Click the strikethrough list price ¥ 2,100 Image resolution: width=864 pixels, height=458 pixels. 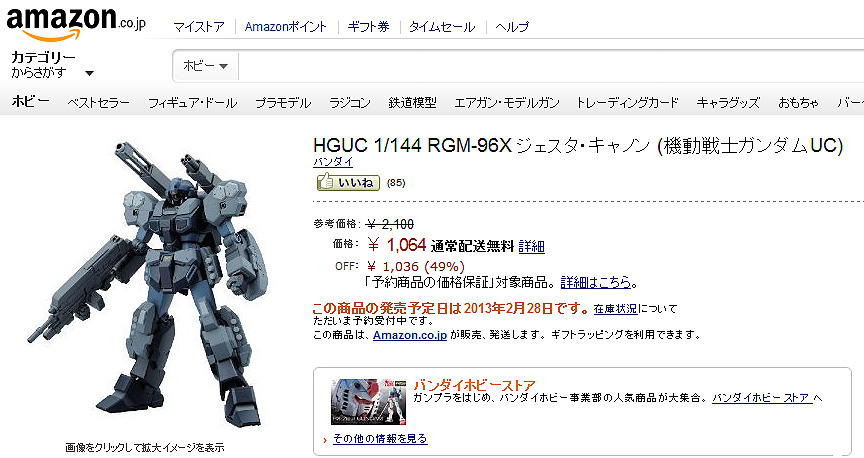coord(390,224)
